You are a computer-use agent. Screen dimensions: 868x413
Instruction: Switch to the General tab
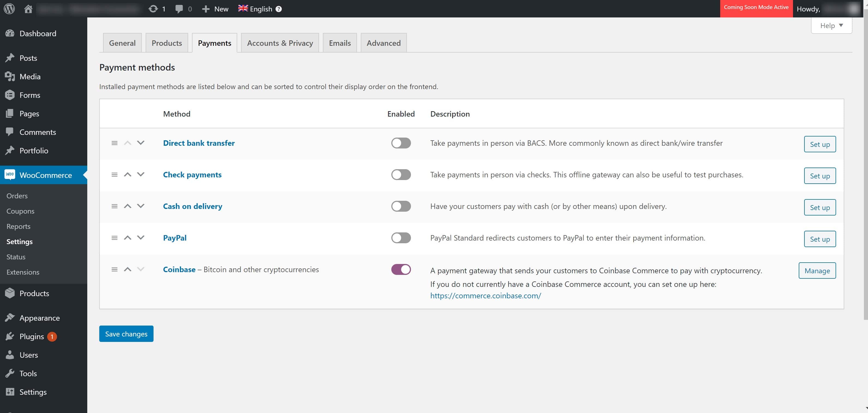coord(122,43)
